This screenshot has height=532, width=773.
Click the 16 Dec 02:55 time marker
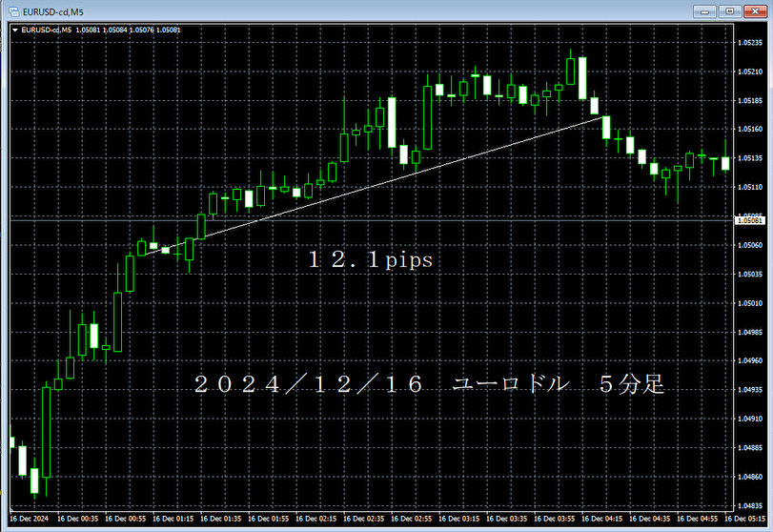coord(413,520)
